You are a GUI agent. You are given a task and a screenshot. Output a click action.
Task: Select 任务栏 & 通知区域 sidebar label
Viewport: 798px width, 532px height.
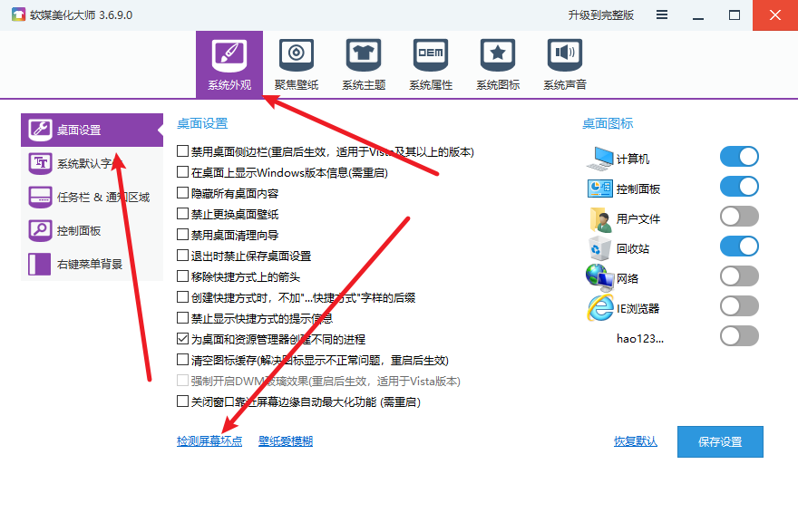103,198
